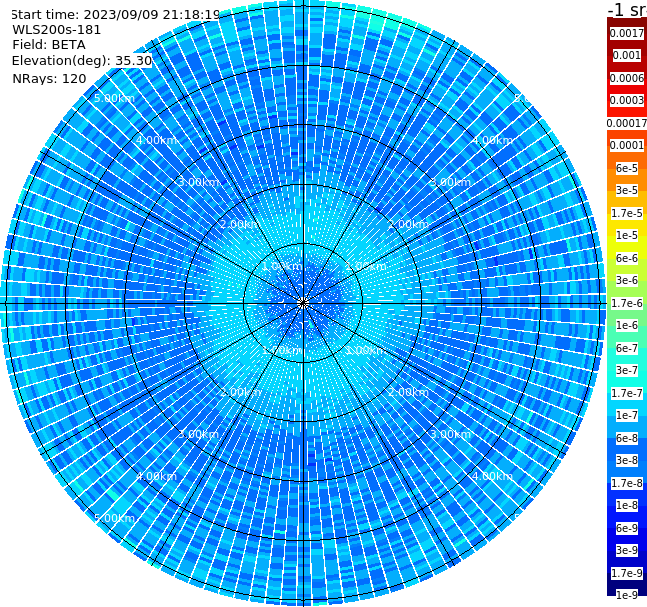647x607 pixels.
Task: Click the 1e-6 green scale label
Action: tap(627, 325)
